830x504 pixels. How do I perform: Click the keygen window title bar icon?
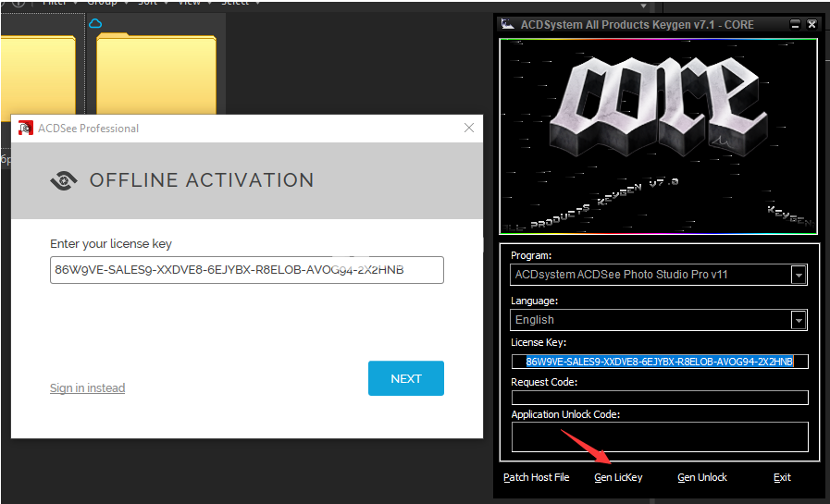pyautogui.click(x=508, y=24)
